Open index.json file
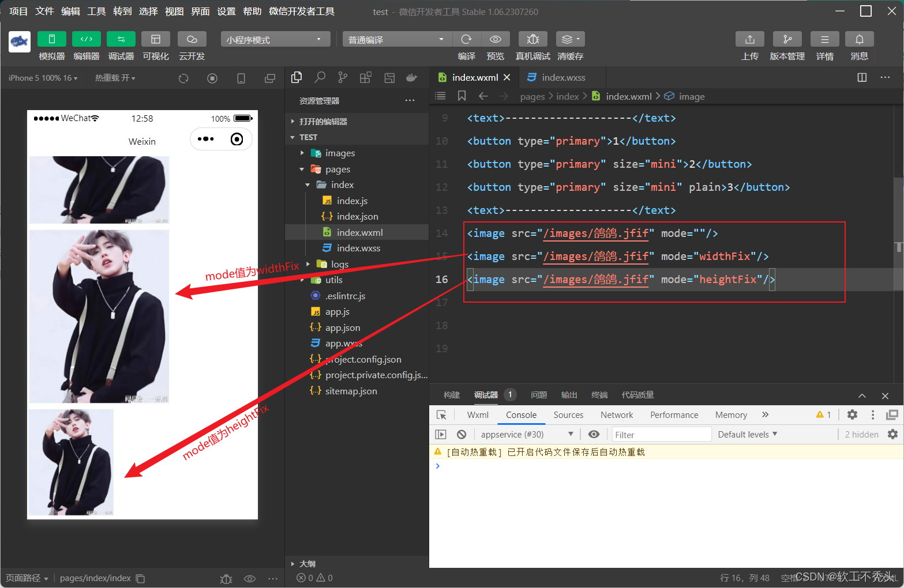 tap(357, 217)
